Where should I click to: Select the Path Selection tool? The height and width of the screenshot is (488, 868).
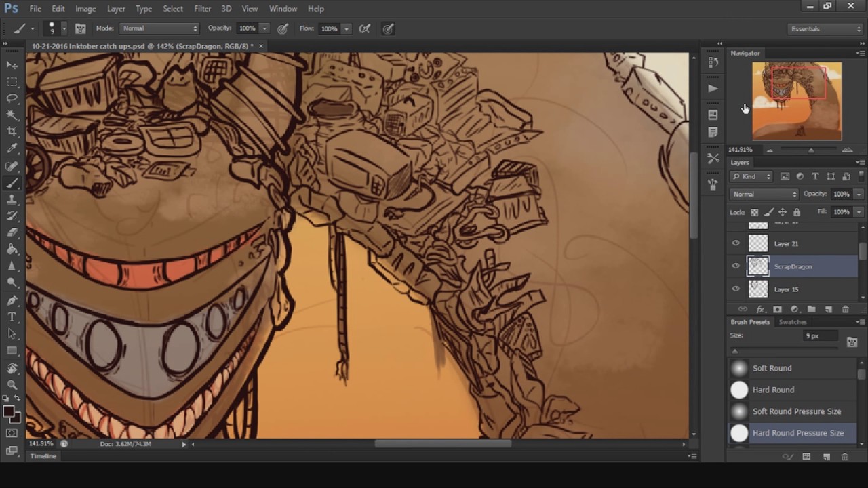click(12, 333)
